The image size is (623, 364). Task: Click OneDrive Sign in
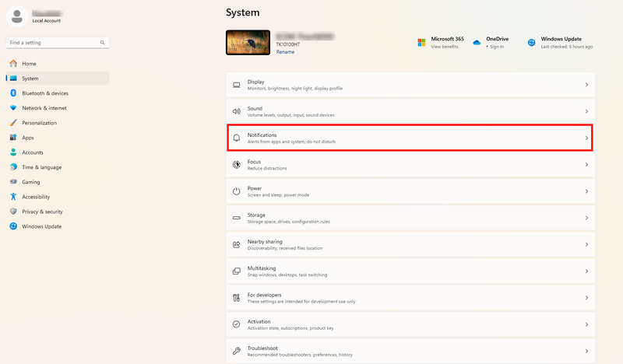point(497,47)
